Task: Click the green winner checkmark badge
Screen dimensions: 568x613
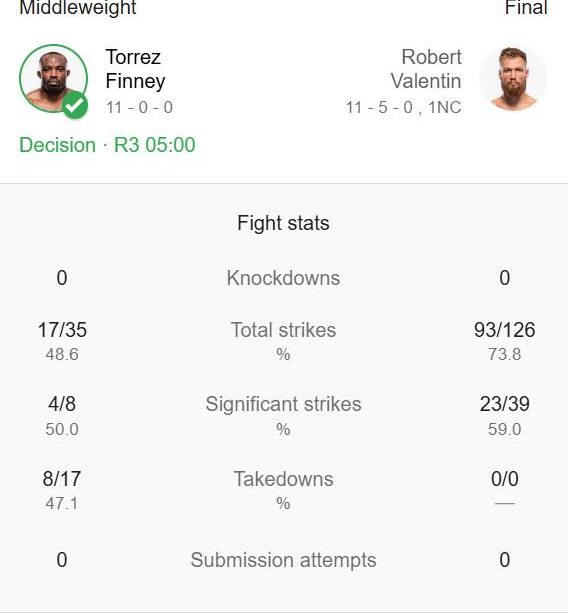Action: click(x=75, y=105)
